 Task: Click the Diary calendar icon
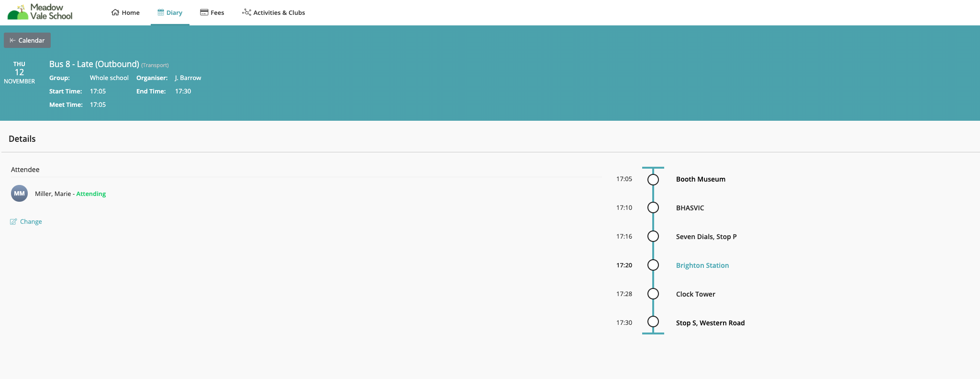click(x=161, y=12)
